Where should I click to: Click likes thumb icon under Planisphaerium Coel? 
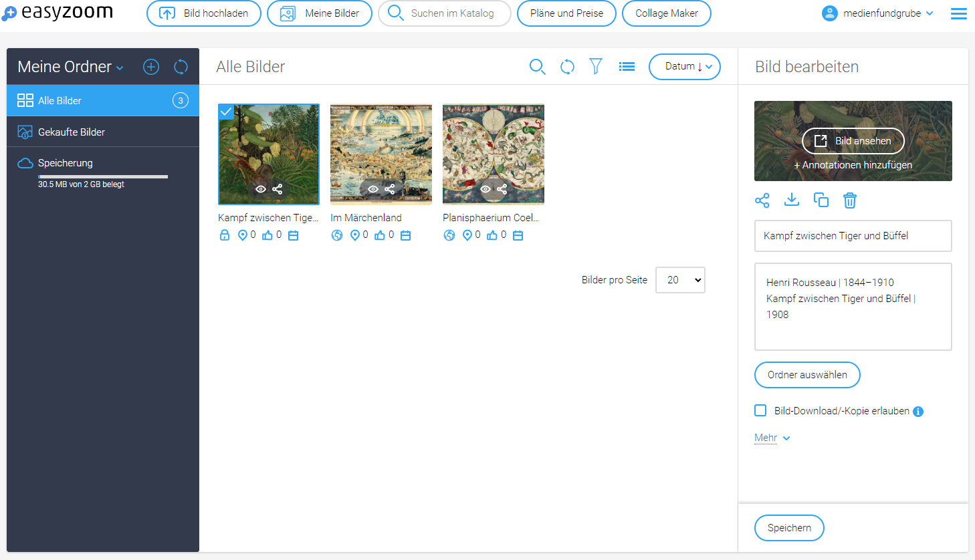click(492, 235)
